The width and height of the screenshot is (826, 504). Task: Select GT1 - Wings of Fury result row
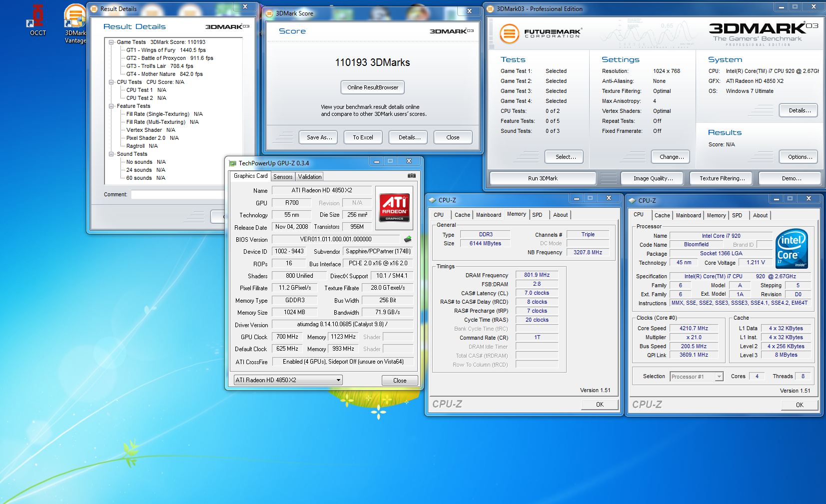pos(165,50)
